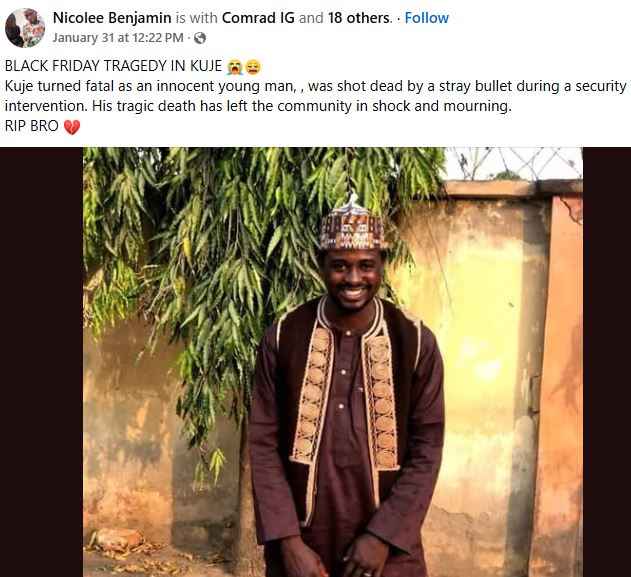Click the post text about stray bullet

tap(316, 86)
